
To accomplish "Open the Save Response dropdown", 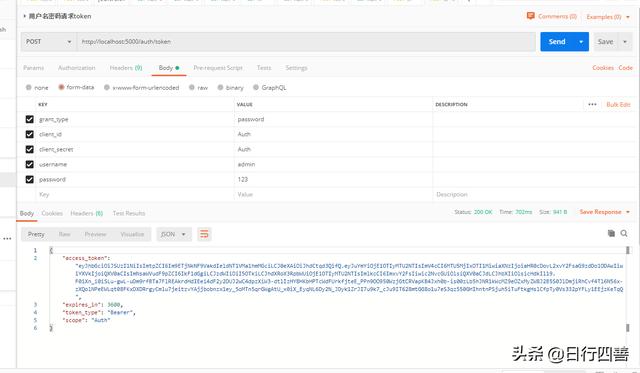I will 604,212.
